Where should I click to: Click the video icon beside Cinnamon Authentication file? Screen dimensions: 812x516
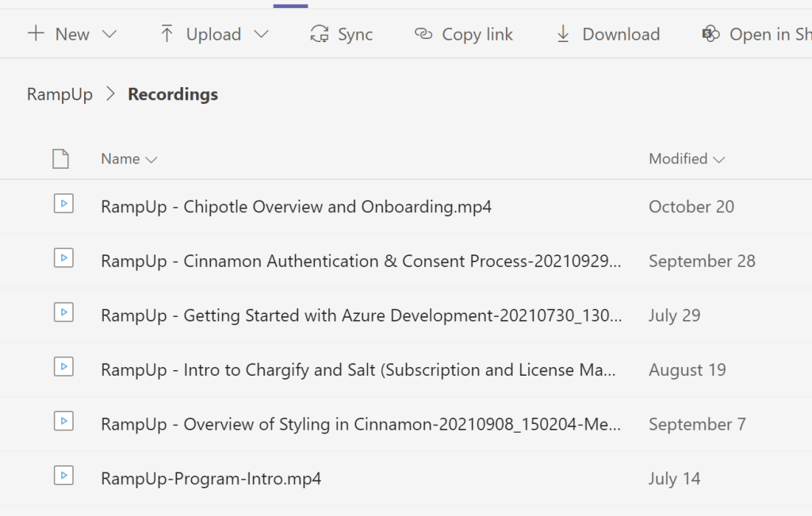[63, 258]
